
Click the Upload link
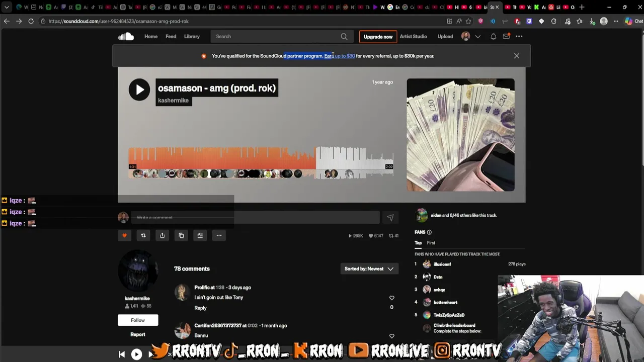click(445, 36)
